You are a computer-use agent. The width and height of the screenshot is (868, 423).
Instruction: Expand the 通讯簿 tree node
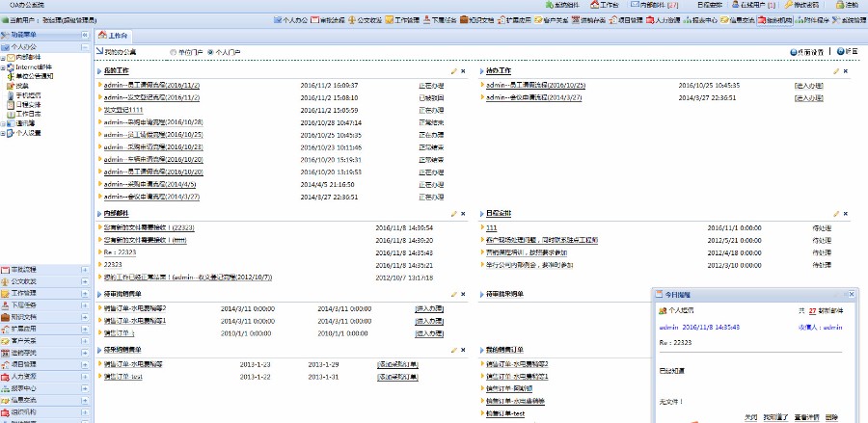point(3,123)
